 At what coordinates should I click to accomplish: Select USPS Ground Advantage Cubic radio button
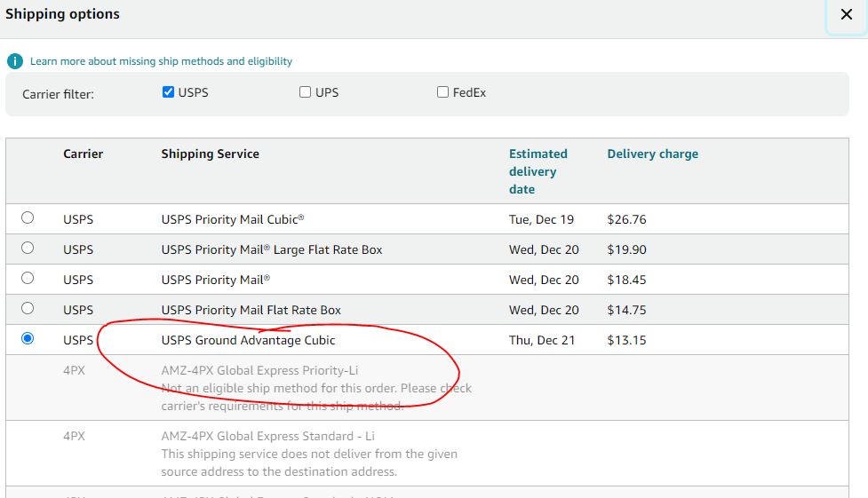28,338
